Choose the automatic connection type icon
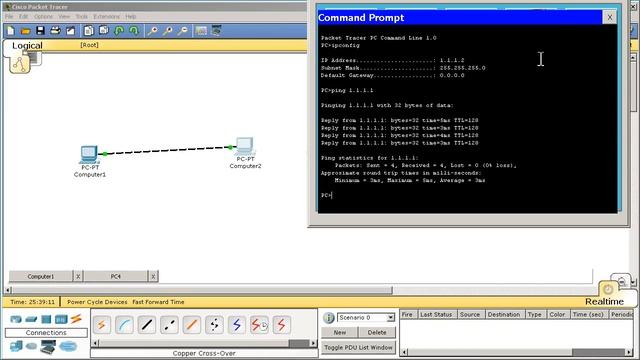This screenshot has height=360, width=640. click(x=102, y=325)
